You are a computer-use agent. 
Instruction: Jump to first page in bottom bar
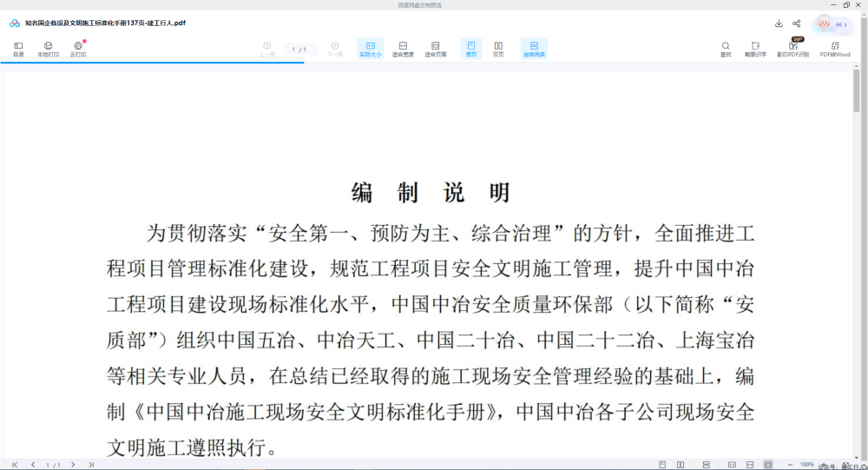click(15, 465)
